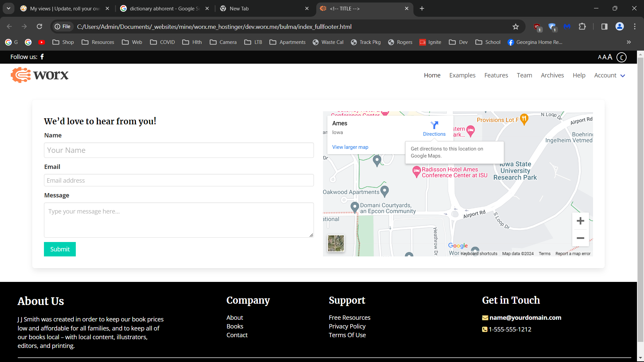Toggle the browser side panel icon
Viewport: 644px width, 362px height.
pos(604,27)
